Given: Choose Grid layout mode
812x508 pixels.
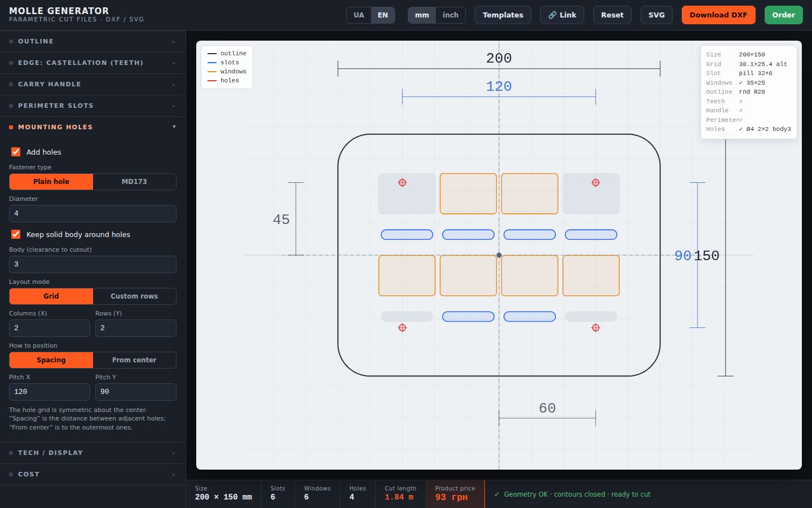Looking at the screenshot, I should 51,296.
